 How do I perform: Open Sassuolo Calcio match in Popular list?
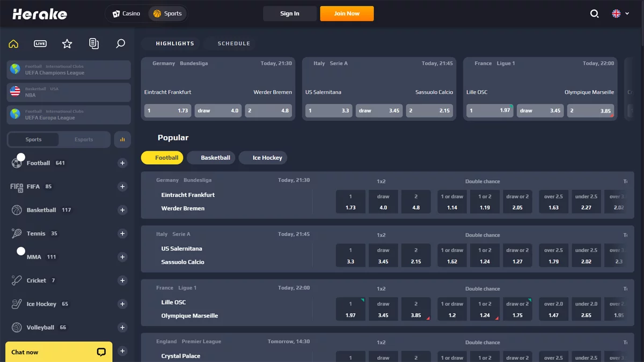pos(182,262)
